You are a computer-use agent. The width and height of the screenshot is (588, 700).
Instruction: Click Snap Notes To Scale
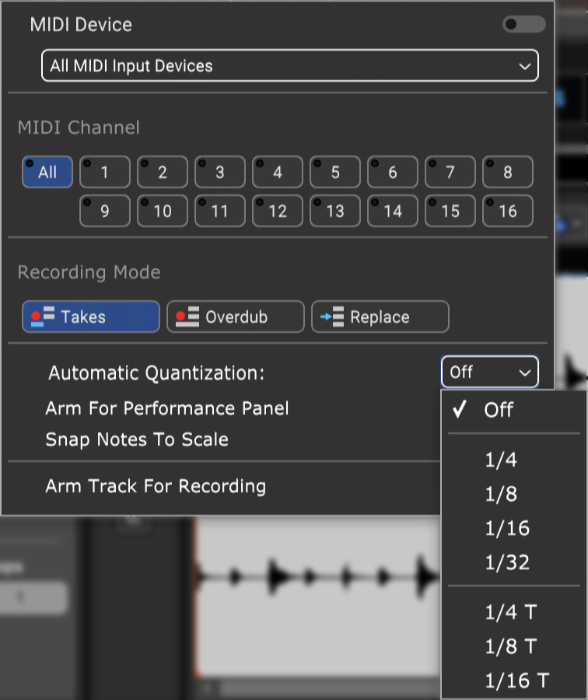click(x=137, y=439)
